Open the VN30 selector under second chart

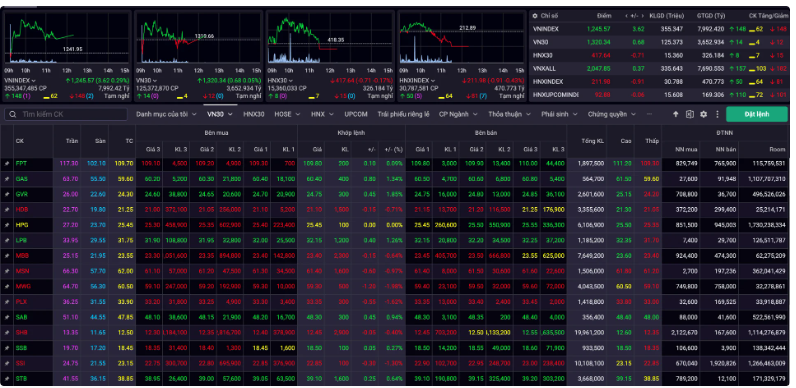[148, 80]
